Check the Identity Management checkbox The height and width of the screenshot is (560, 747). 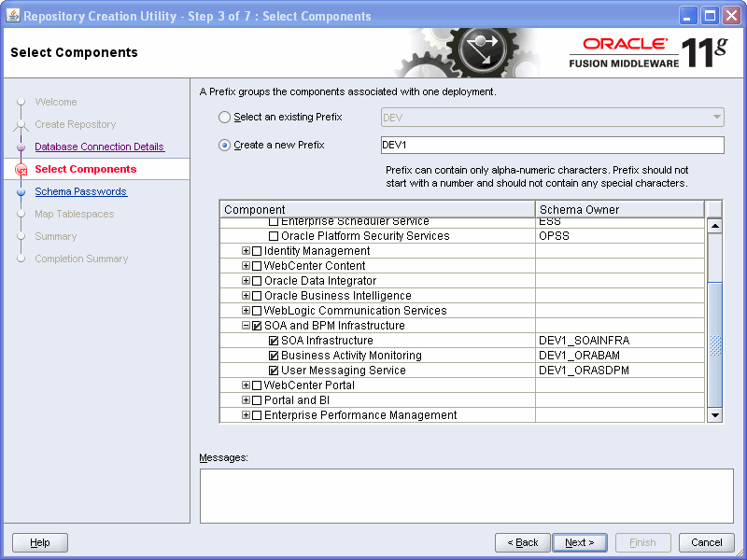(x=257, y=251)
